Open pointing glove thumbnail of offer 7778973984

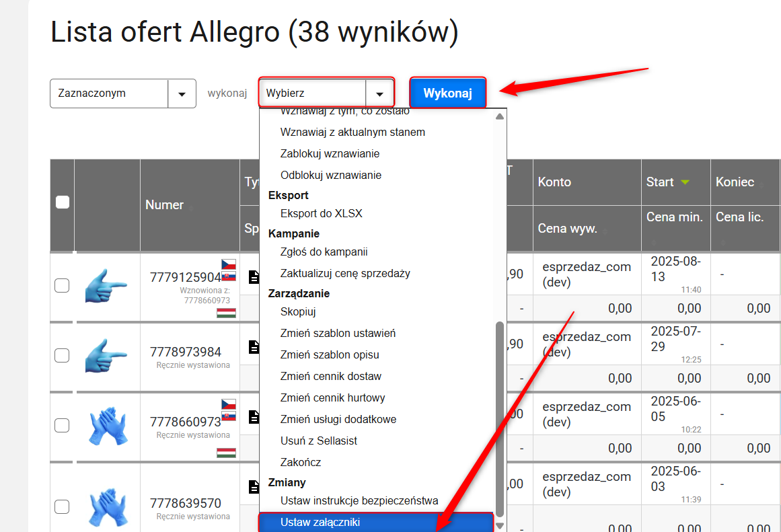(x=106, y=356)
